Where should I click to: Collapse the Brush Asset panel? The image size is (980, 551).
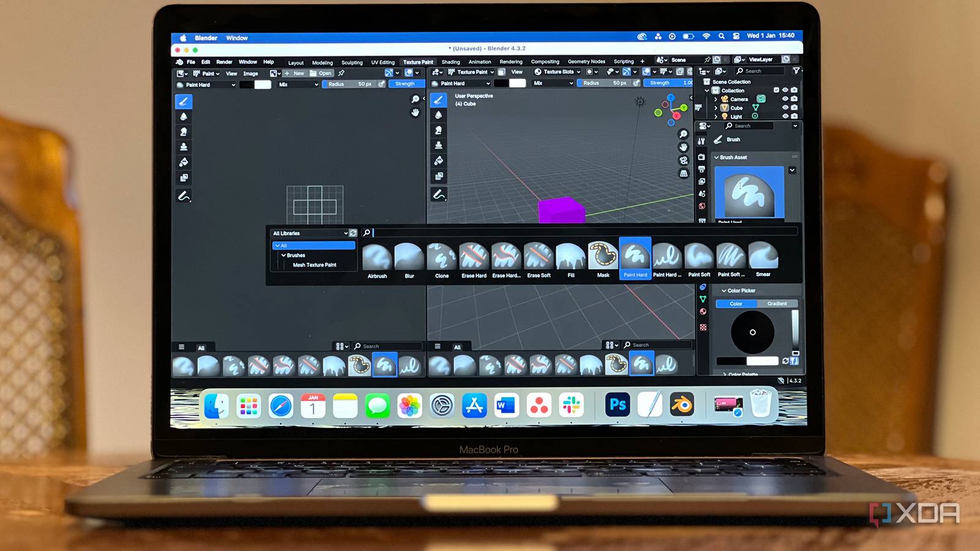point(733,157)
